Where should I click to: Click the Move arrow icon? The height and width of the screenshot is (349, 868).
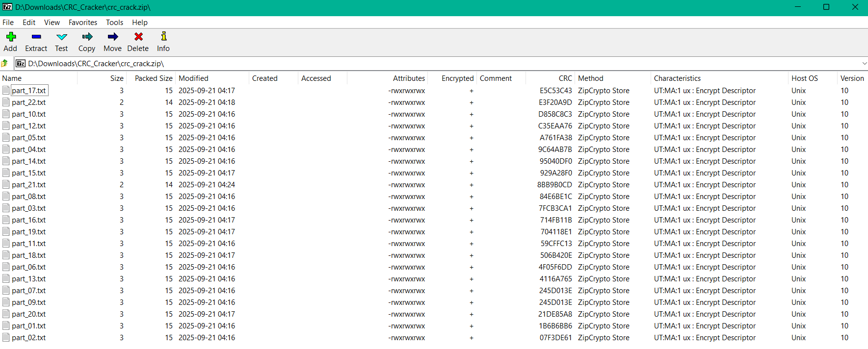pyautogui.click(x=112, y=37)
